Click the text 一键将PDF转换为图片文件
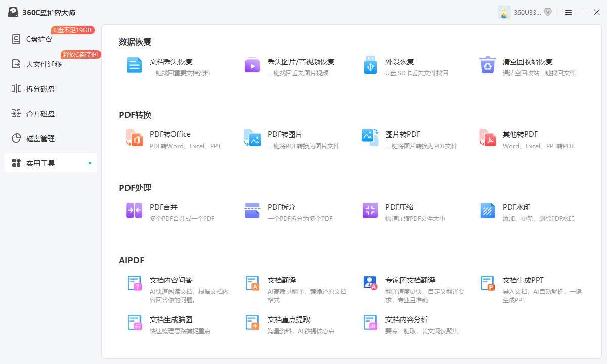The width and height of the screenshot is (607, 364). click(303, 146)
